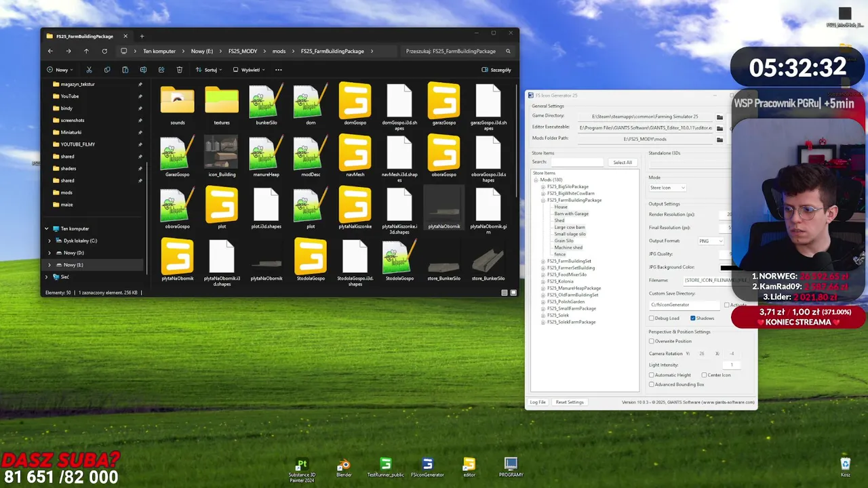Open the textures folder
This screenshot has height=488, width=868.
222,105
